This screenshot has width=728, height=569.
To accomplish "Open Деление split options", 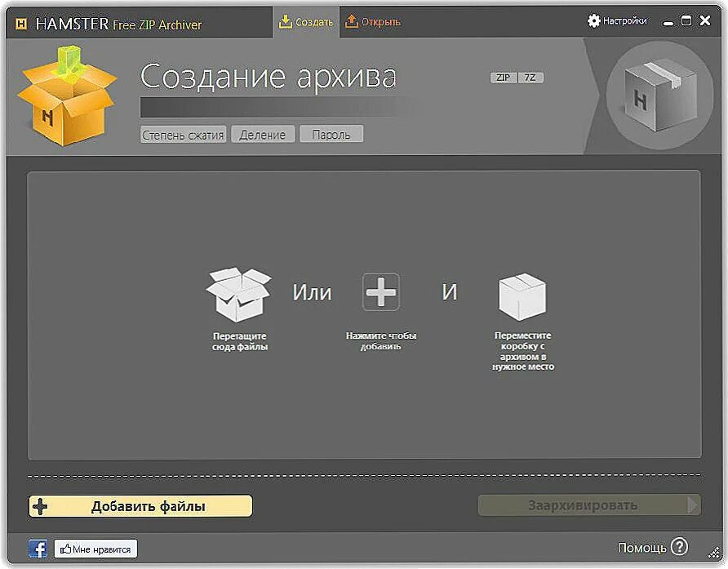I will [x=262, y=135].
